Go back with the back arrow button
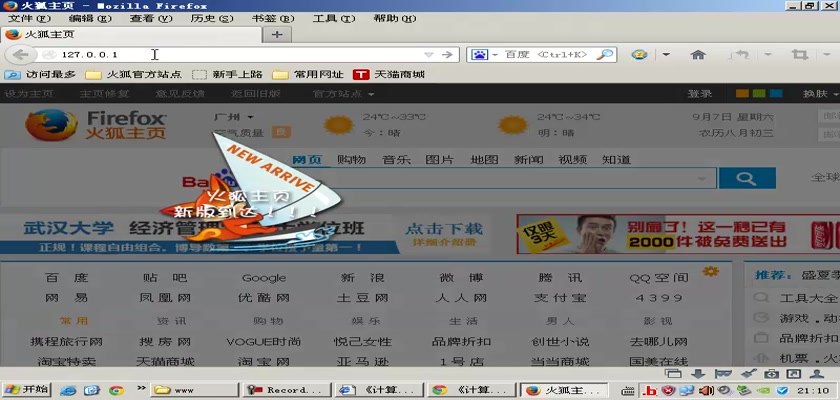 coord(20,55)
